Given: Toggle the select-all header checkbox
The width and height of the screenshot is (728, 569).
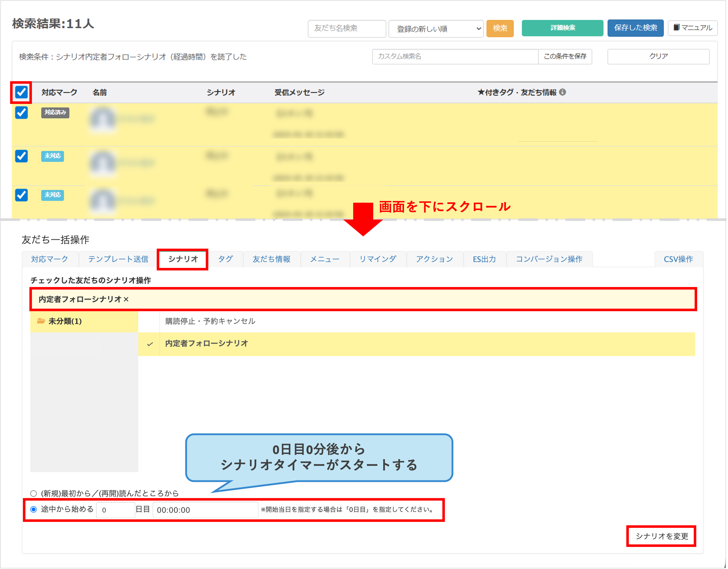Looking at the screenshot, I should click(21, 92).
